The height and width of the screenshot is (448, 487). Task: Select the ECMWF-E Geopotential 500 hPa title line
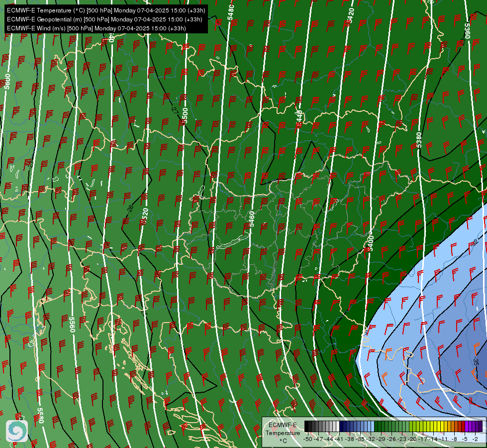(104, 19)
